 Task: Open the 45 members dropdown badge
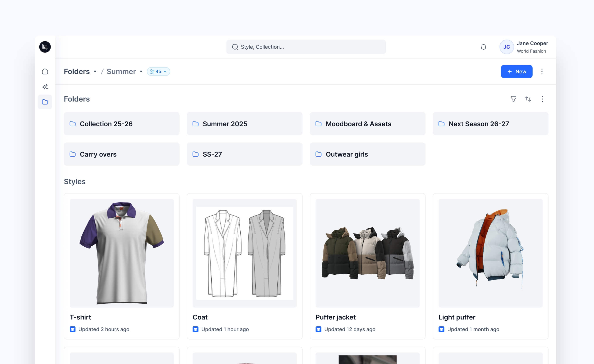[158, 72]
